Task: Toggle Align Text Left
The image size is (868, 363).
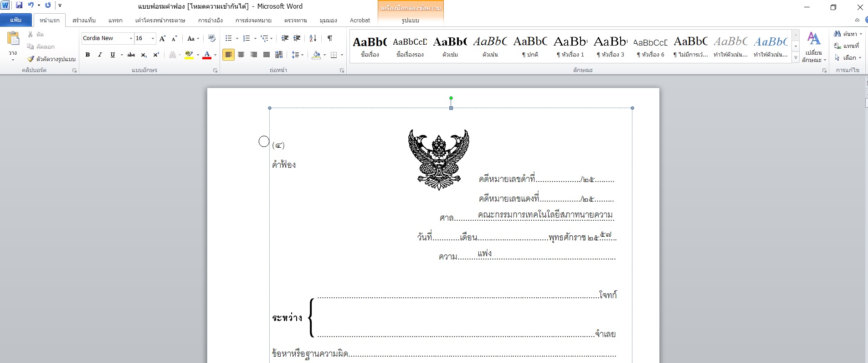Action: point(228,55)
